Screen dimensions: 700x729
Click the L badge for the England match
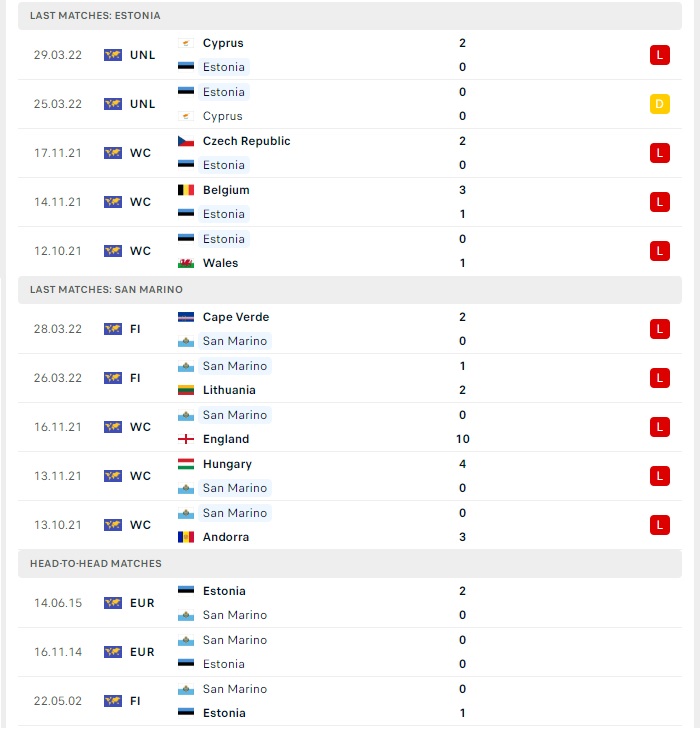click(660, 427)
